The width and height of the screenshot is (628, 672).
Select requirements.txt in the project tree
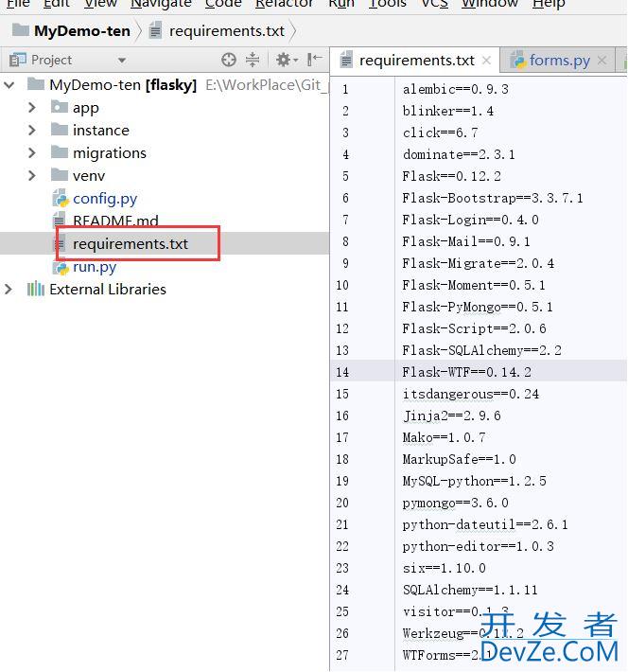click(x=131, y=244)
